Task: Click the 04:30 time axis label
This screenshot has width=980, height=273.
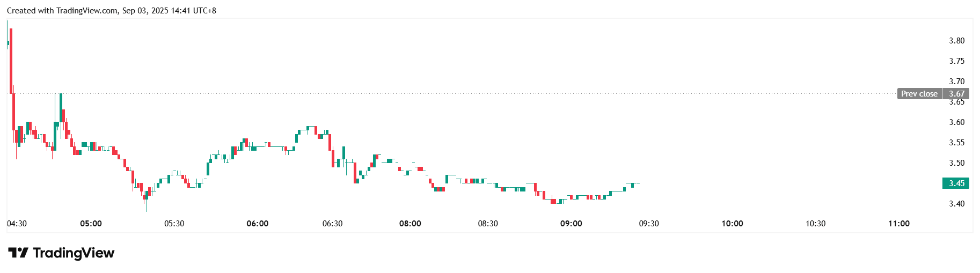Action: pos(17,224)
